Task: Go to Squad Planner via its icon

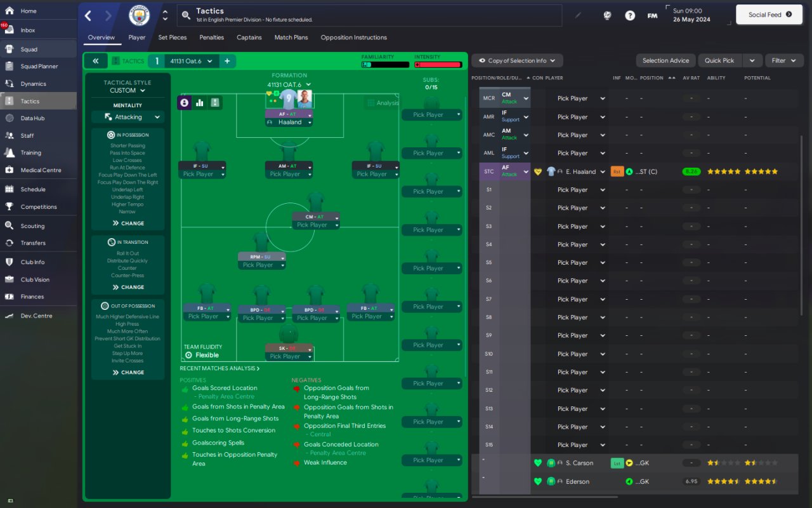Action: [x=9, y=66]
